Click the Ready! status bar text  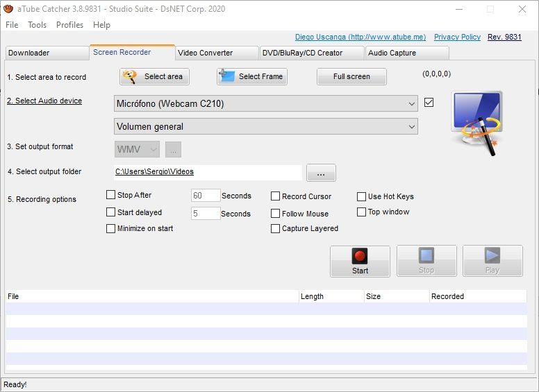[15, 384]
